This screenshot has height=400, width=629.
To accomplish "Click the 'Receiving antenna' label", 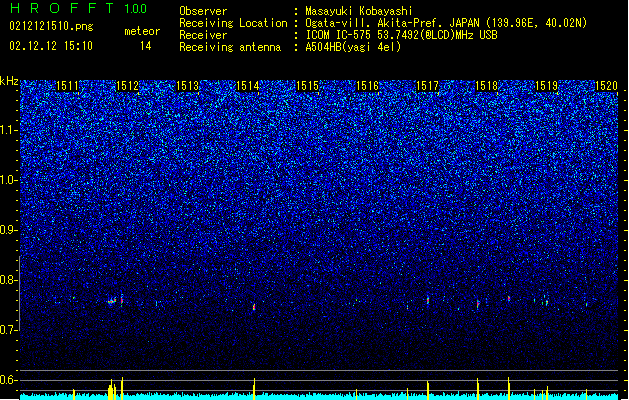I will [x=230, y=47].
